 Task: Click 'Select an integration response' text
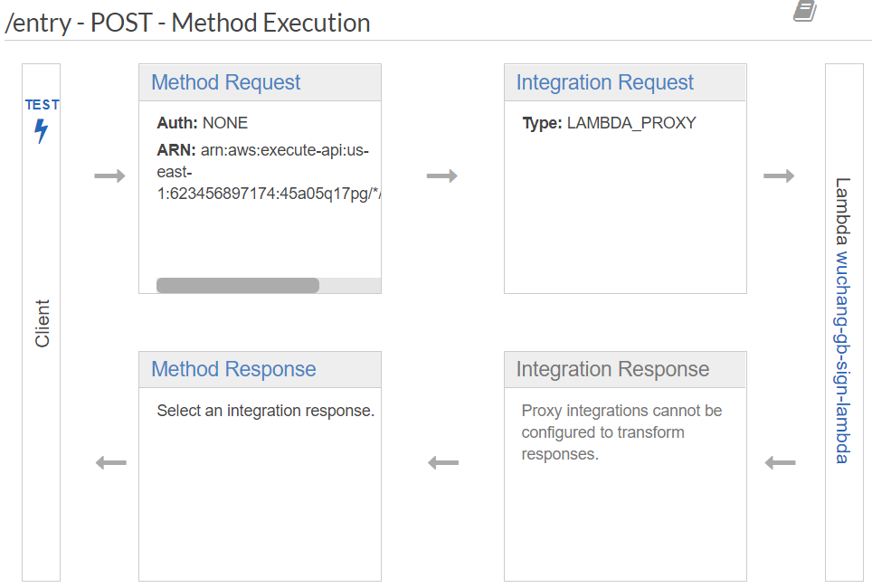265,411
